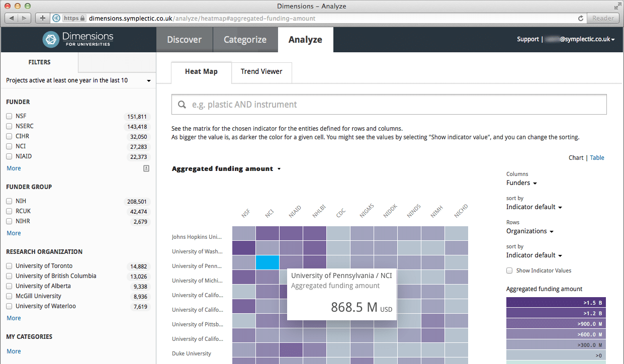The image size is (624, 364).
Task: Check the RCUK funder group checkbox
Action: tap(9, 211)
